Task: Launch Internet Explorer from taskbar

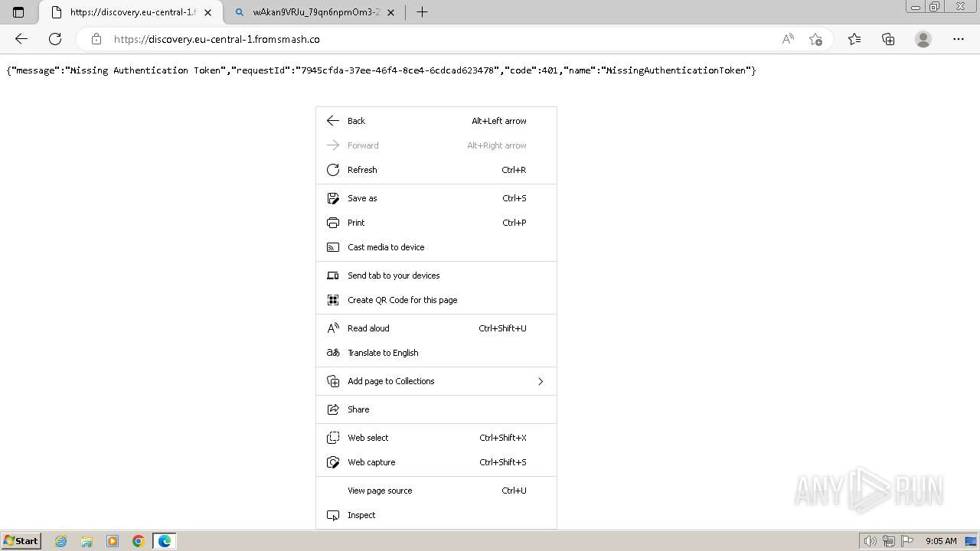Action: pos(61,541)
